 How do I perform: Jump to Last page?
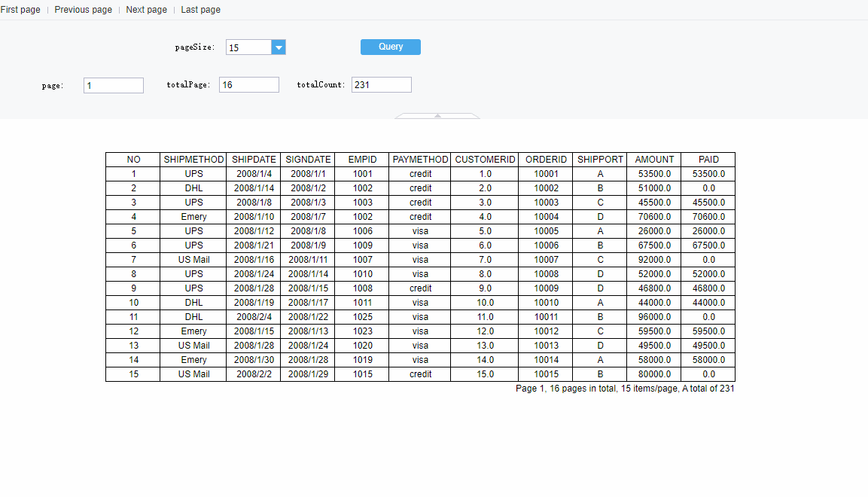coord(200,10)
